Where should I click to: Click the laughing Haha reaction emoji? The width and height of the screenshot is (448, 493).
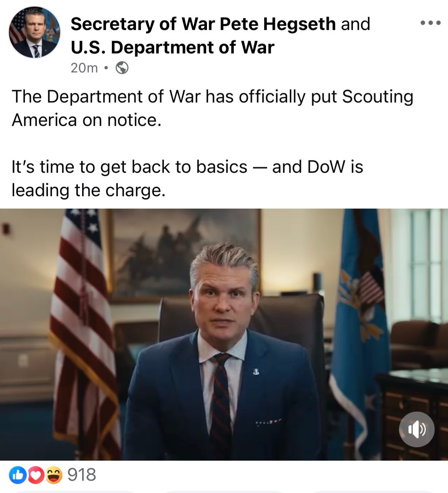point(53,475)
